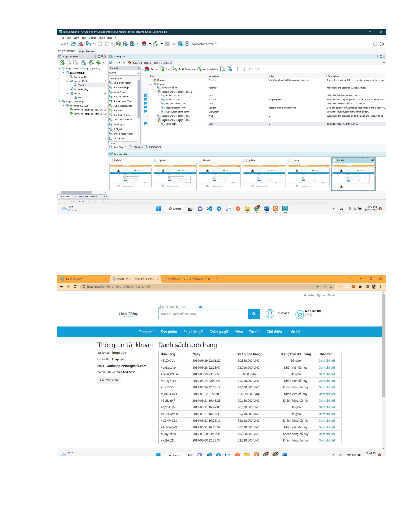
Task: Click the blue search button on the webpage
Action: [254, 314]
